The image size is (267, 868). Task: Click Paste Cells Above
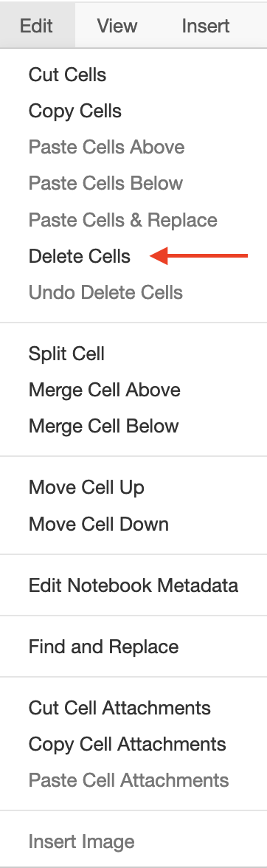coord(133,148)
